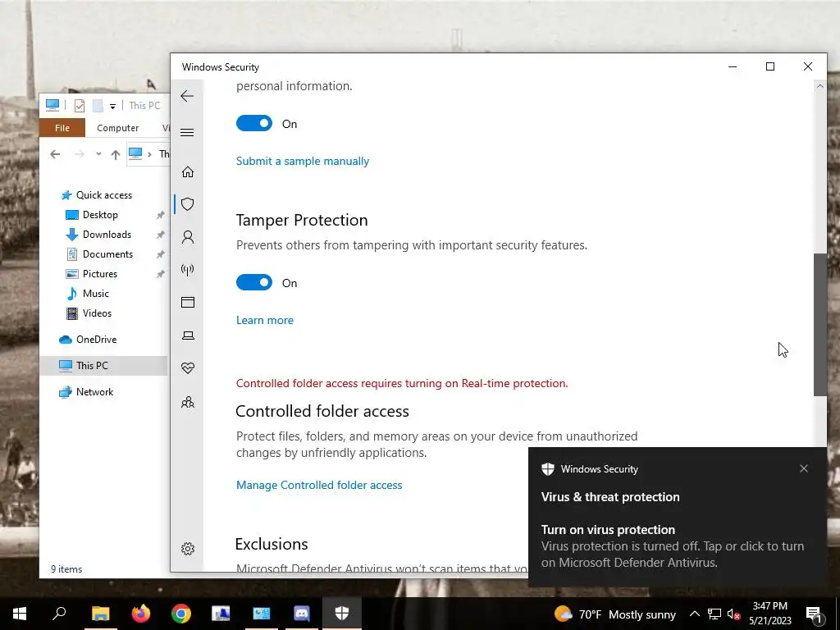The width and height of the screenshot is (840, 630).
Task: Open the hamburger navigation menu
Action: coord(187,132)
